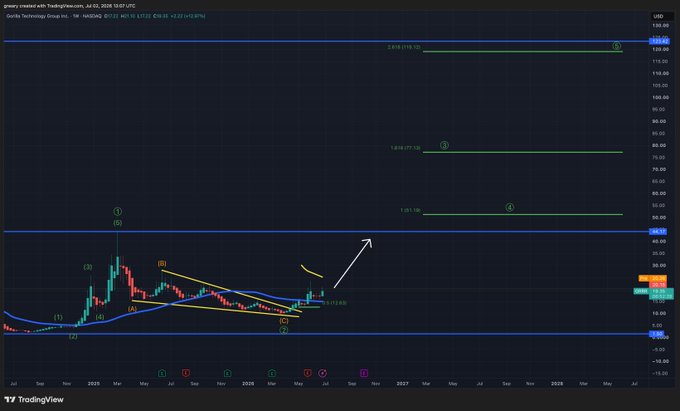Select circled wave 4 target label
This screenshot has height=411, width=680.
pyautogui.click(x=510, y=208)
